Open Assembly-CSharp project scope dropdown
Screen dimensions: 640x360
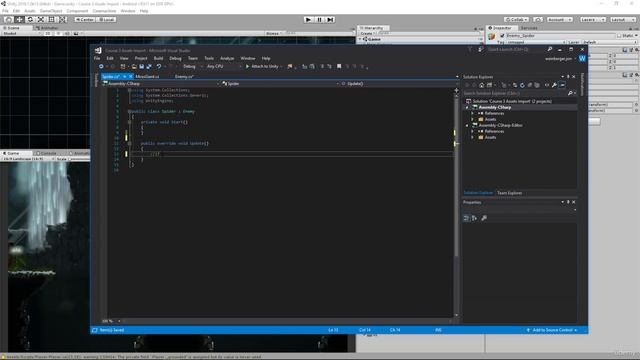point(161,84)
